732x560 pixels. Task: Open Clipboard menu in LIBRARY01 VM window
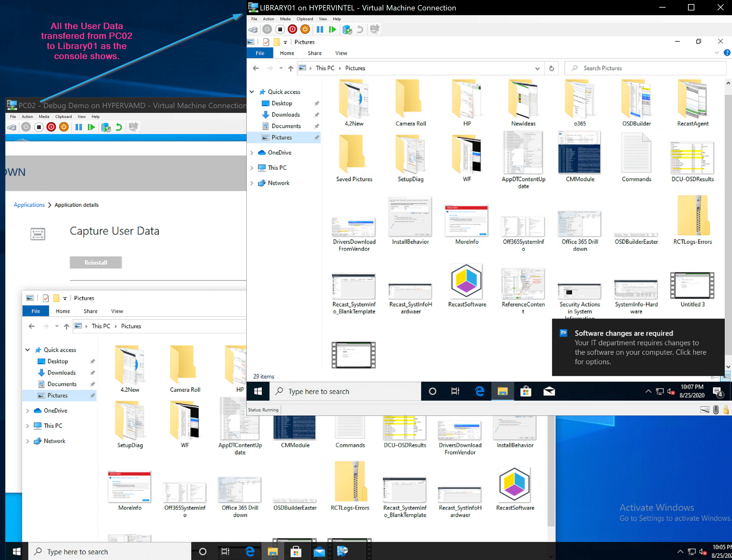coord(304,19)
